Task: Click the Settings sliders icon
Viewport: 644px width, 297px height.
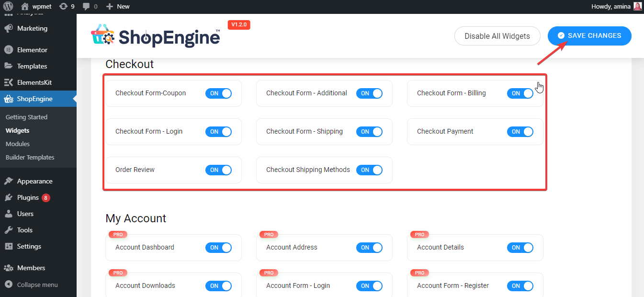Action: coord(9,246)
